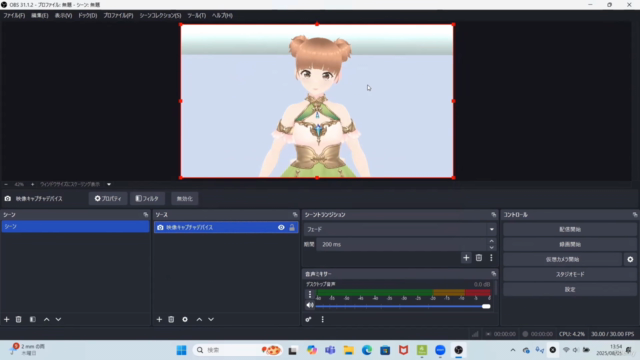
Task: Click desktop audio level meter
Action: 403,293
